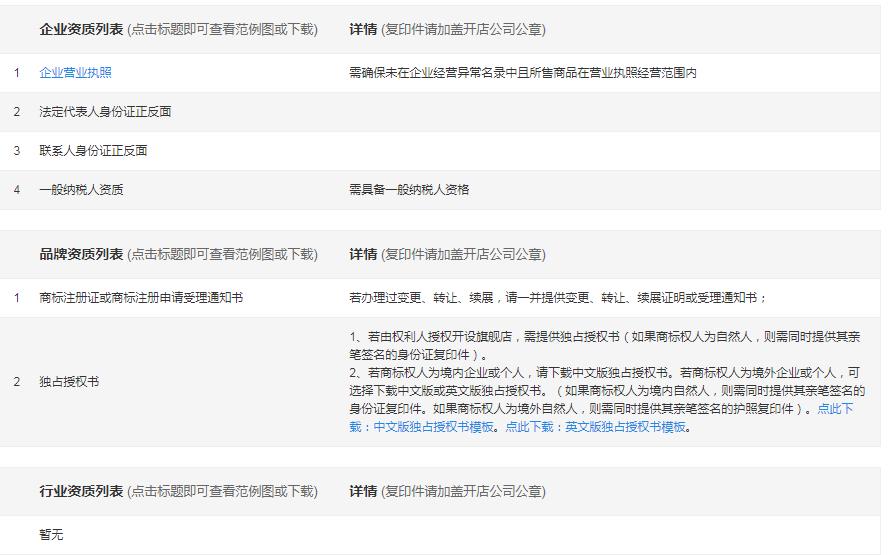The height and width of the screenshot is (555, 888).
Task: Click the 品牌资质列表 table heading
Action: (x=81, y=255)
